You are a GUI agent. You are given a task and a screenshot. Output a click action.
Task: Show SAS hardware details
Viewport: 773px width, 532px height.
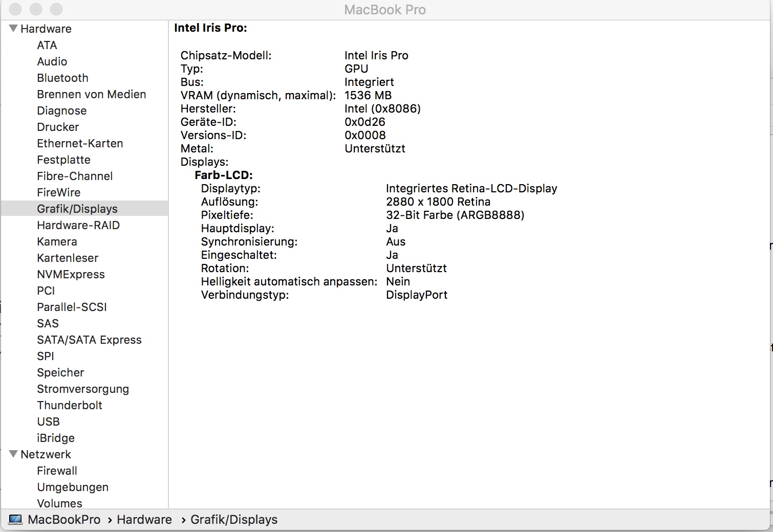click(48, 323)
